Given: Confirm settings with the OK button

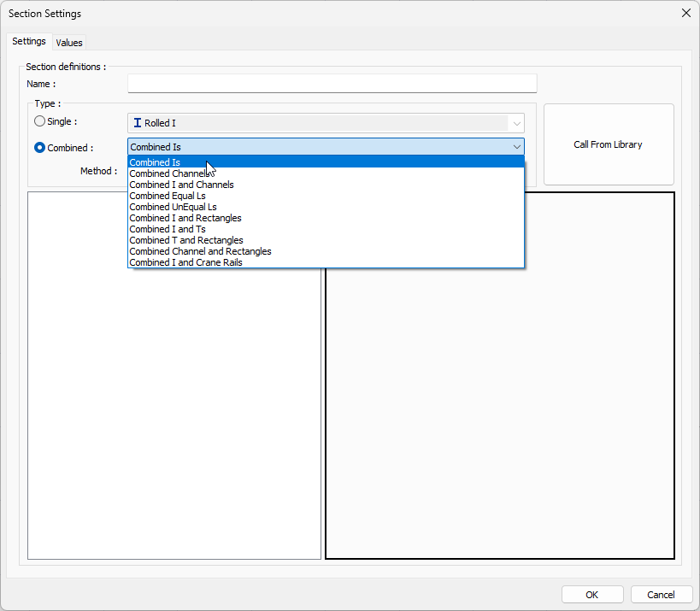Looking at the screenshot, I should click(x=592, y=594).
